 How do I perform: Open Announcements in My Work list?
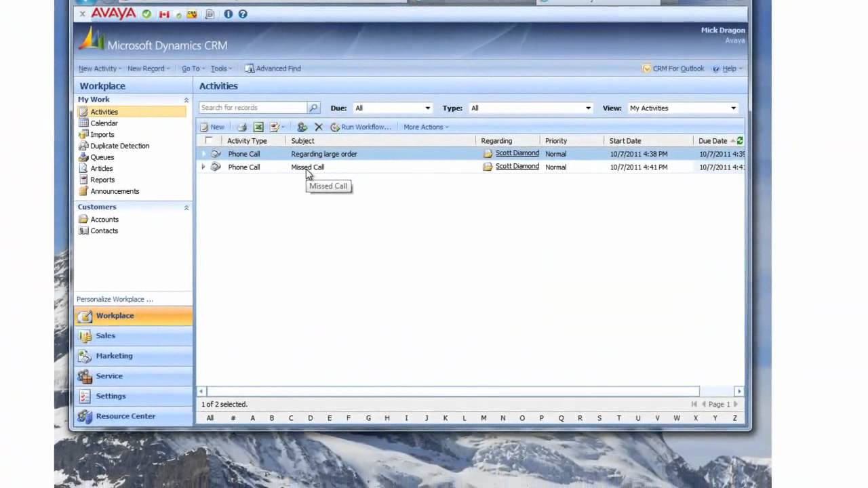coord(114,191)
